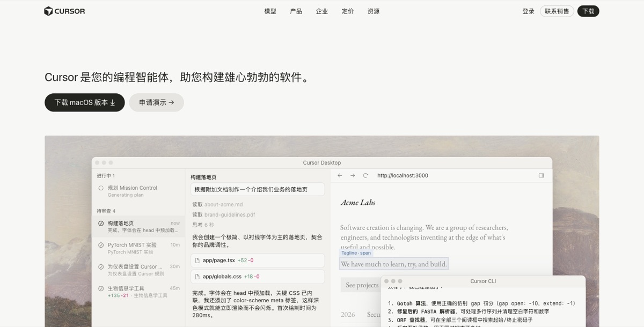
Task: Toggle the side panel icon right of URL
Action: pos(541,175)
